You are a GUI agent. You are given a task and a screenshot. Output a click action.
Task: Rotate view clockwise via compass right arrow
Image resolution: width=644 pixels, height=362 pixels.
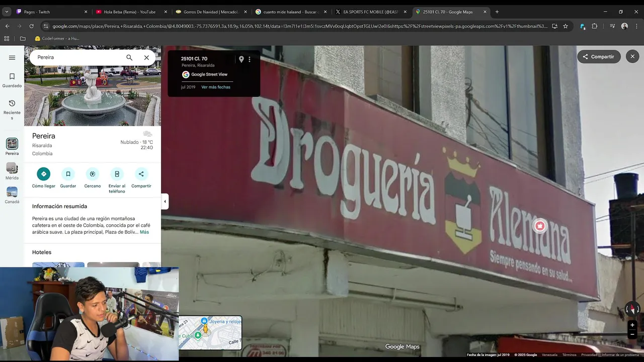click(638, 309)
